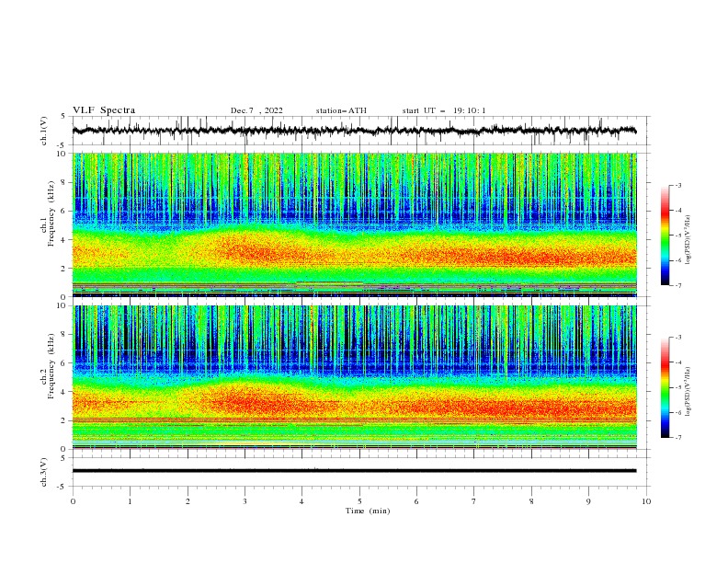This screenshot has height=563, width=728.
Task: Click the "VLF Spectra" title text
Action: (104, 110)
